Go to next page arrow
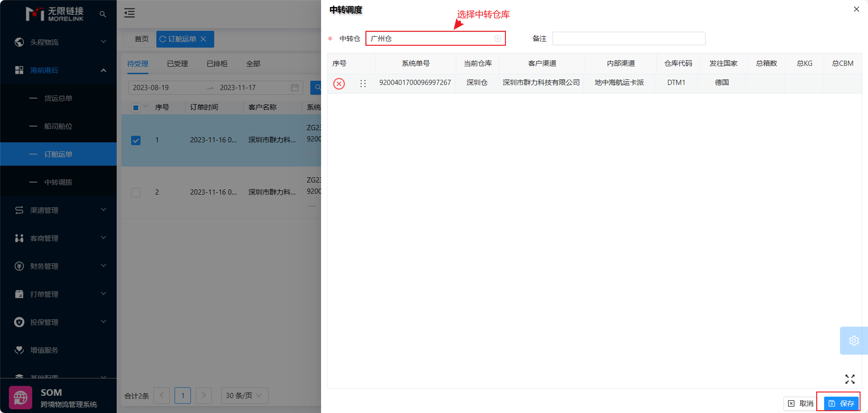 click(203, 395)
